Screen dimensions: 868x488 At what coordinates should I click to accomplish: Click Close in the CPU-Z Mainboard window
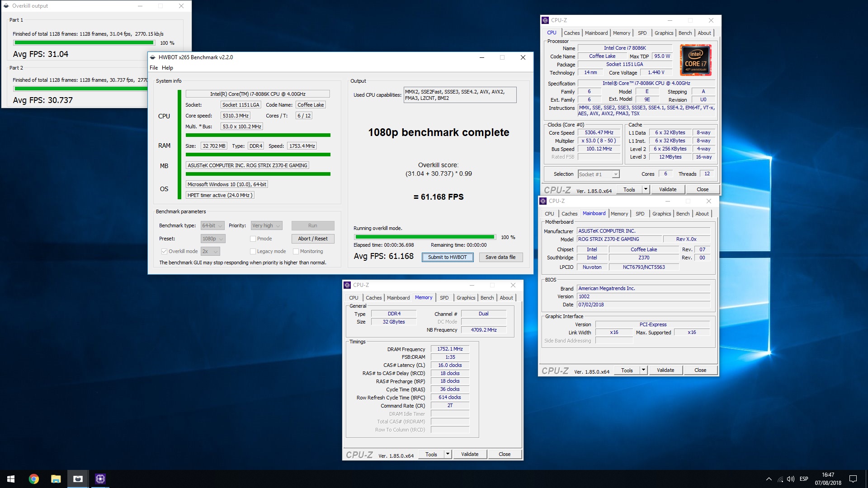[x=700, y=370]
